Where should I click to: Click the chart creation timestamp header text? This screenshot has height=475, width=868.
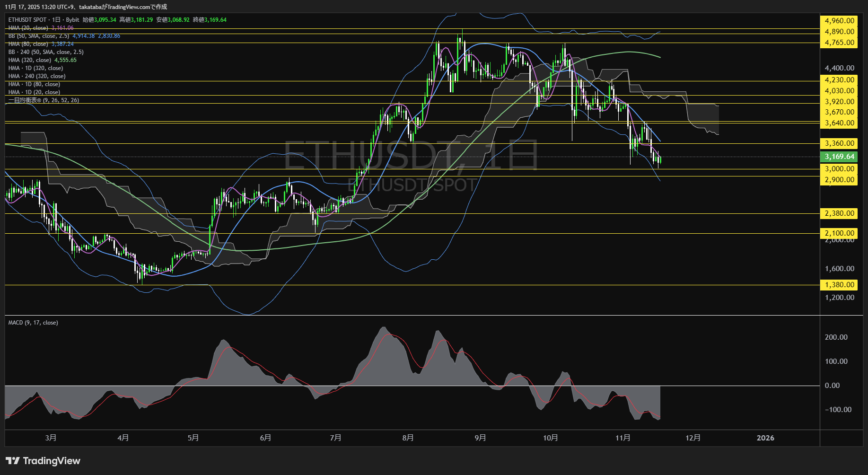86,7
